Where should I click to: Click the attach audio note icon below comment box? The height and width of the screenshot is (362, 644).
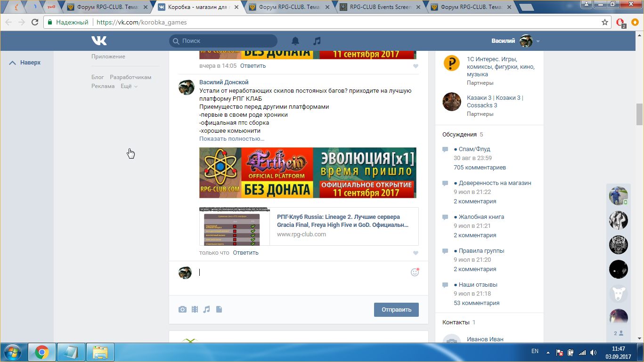tap(206, 309)
